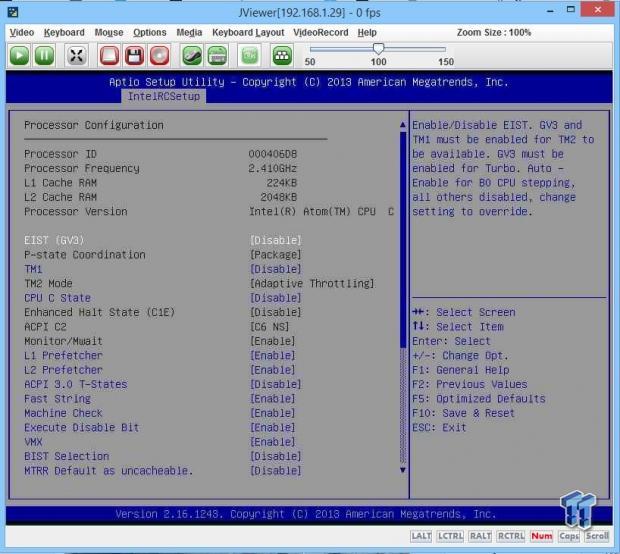Click the JViewer application icon in title bar
The image size is (620, 554).
click(x=13, y=12)
